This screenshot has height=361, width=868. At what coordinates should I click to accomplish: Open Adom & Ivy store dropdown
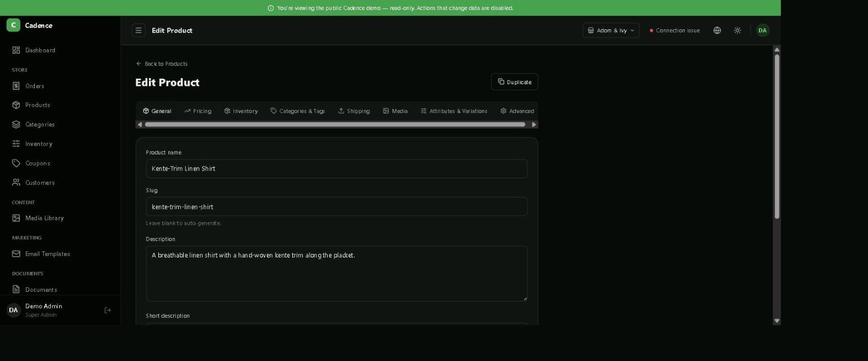611,30
